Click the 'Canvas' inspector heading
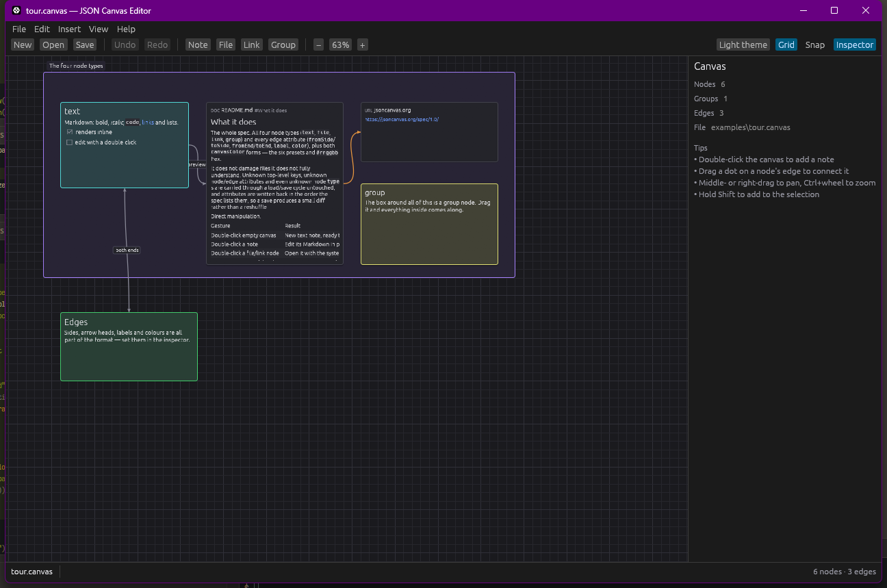887x588 pixels. pos(710,66)
